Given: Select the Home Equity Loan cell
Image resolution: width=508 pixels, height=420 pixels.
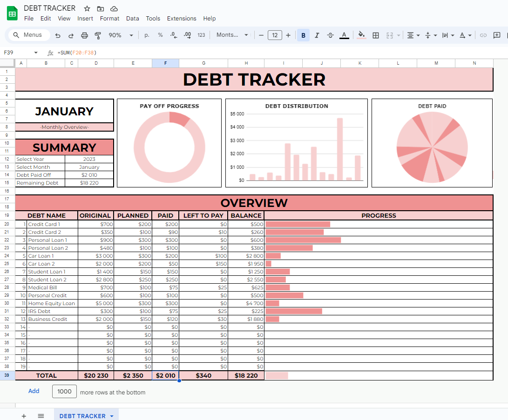Looking at the screenshot, I should (53, 303).
